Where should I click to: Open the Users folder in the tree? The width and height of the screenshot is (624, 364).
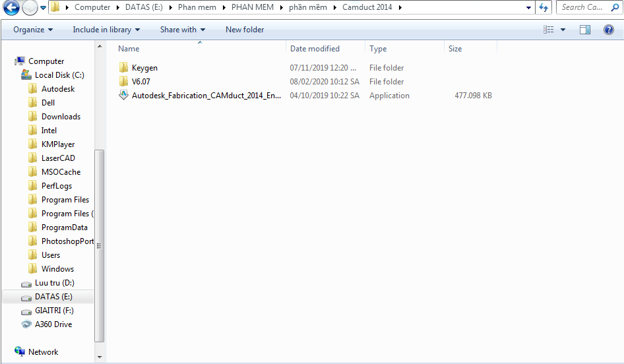pyautogui.click(x=51, y=255)
